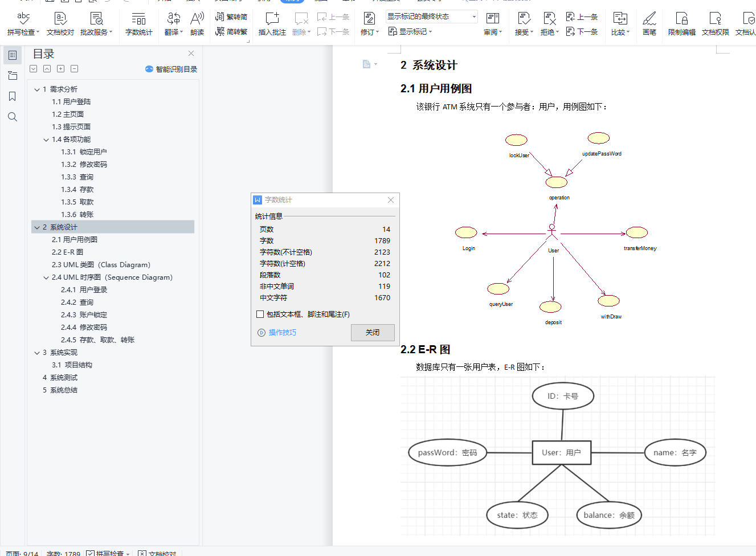Click the 修订 track changes tool
756x556 pixels.
pyautogui.click(x=369, y=24)
